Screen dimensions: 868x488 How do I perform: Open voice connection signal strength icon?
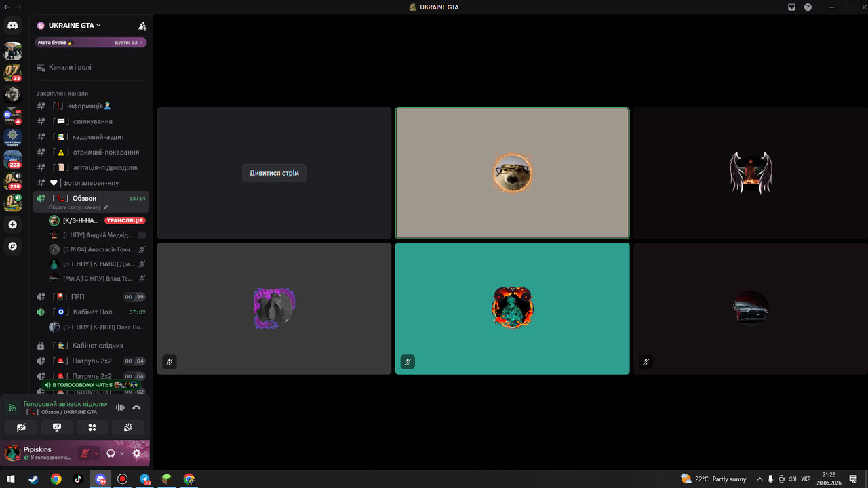[x=12, y=408]
